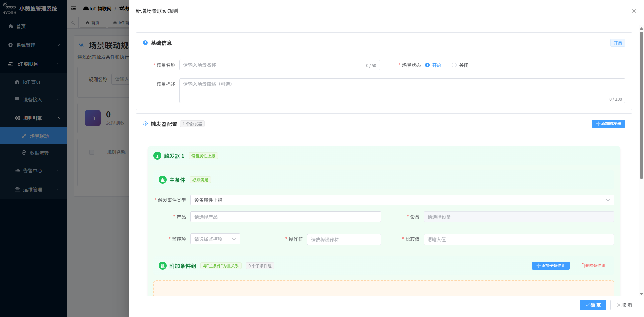Image resolution: width=644 pixels, height=317 pixels.
Task: Confirm with the 确定 button
Action: pyautogui.click(x=593, y=305)
